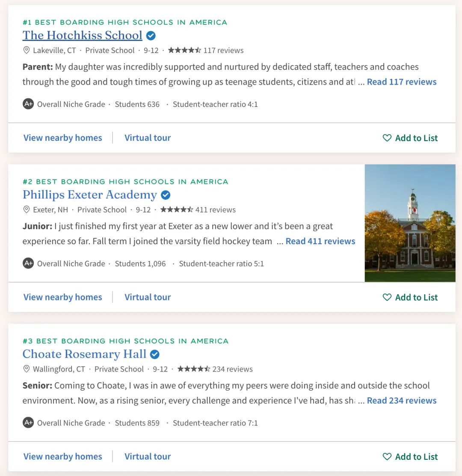Open Choate Rosemary Hall title link
This screenshot has width=462, height=476.
pyautogui.click(x=84, y=354)
